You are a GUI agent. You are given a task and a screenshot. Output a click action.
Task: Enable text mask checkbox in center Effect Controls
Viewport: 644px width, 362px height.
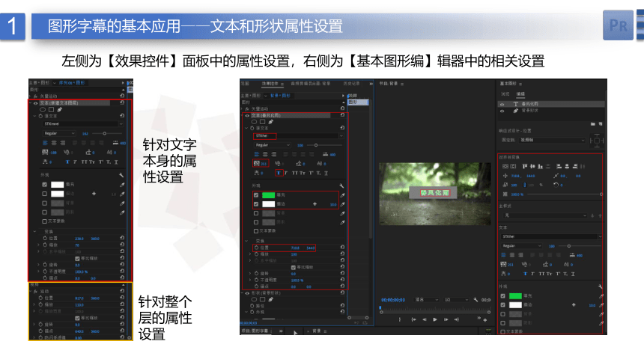256,231
